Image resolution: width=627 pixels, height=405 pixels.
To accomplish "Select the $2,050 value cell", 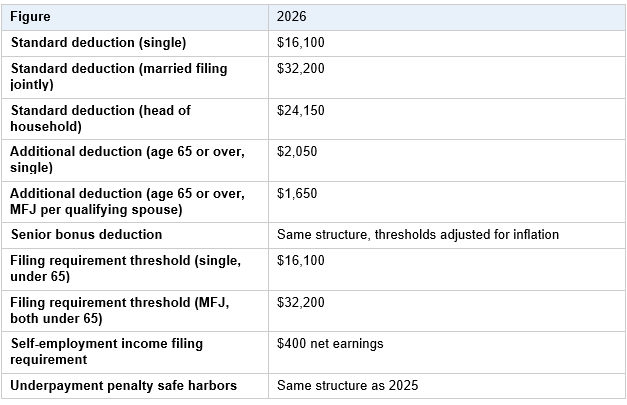I will [297, 151].
